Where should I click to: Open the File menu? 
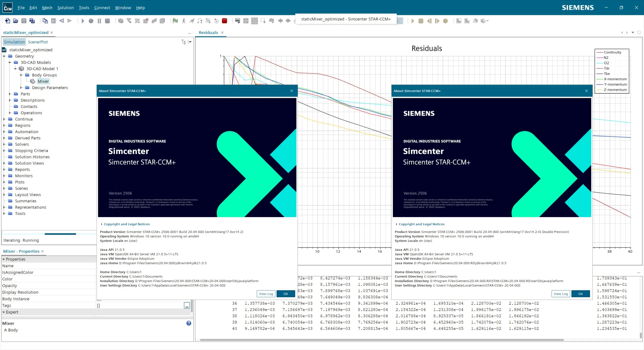click(21, 8)
